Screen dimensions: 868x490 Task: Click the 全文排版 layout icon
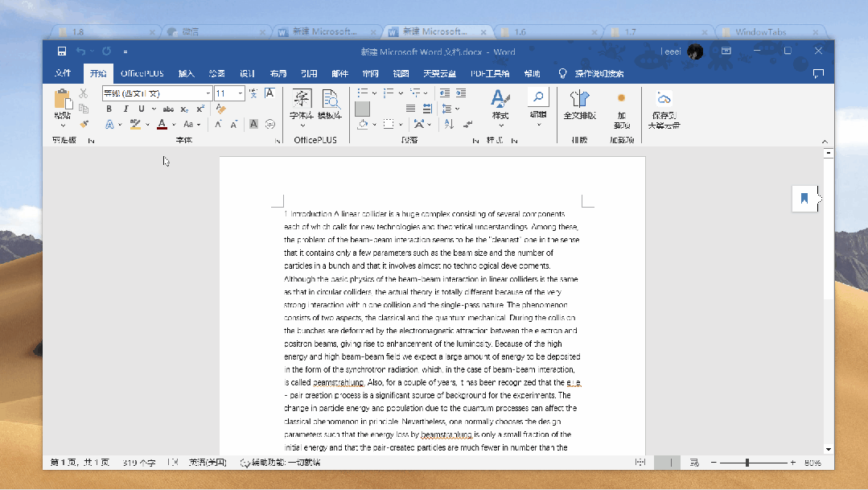point(579,105)
